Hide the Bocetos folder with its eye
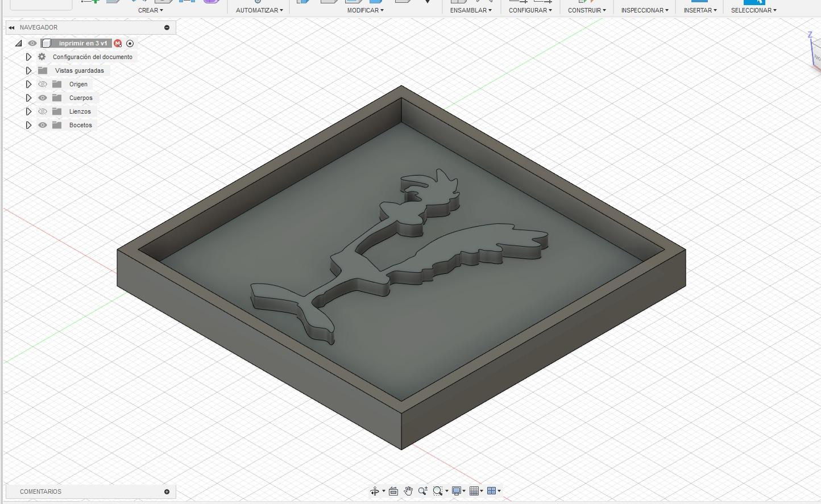 (x=43, y=125)
